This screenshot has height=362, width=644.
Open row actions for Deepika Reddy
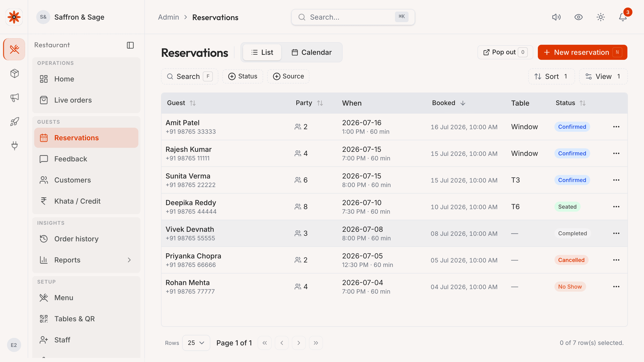click(616, 207)
